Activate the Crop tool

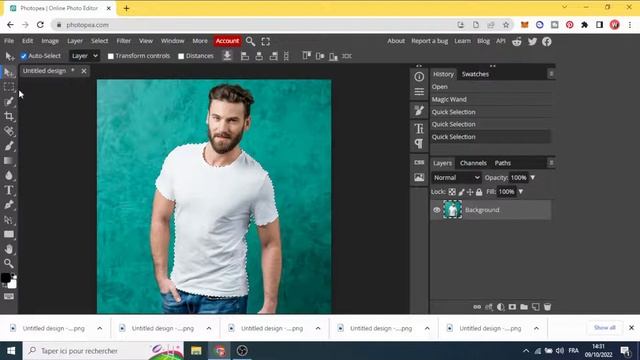pyautogui.click(x=9, y=116)
